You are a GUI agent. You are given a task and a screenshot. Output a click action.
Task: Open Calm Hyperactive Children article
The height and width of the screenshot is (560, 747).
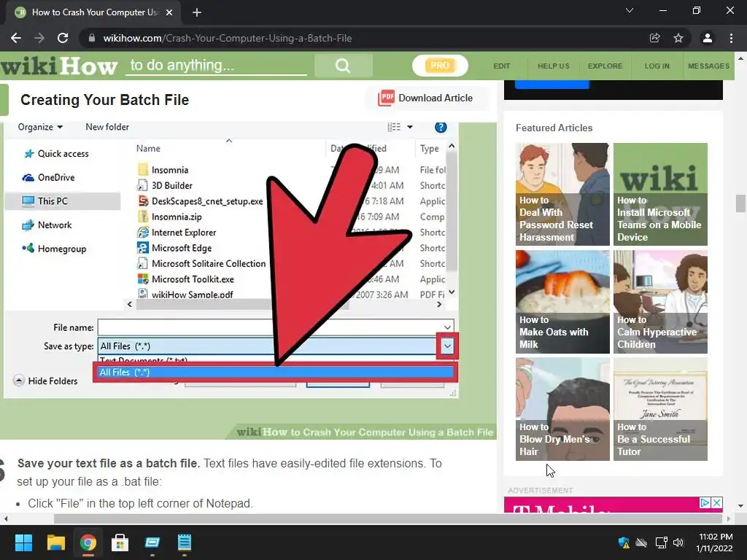660,302
